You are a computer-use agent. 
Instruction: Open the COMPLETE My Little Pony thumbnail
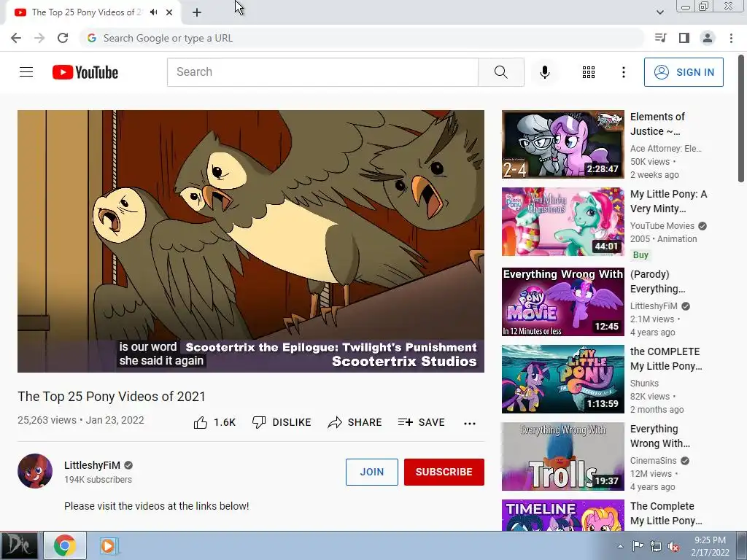coord(562,379)
